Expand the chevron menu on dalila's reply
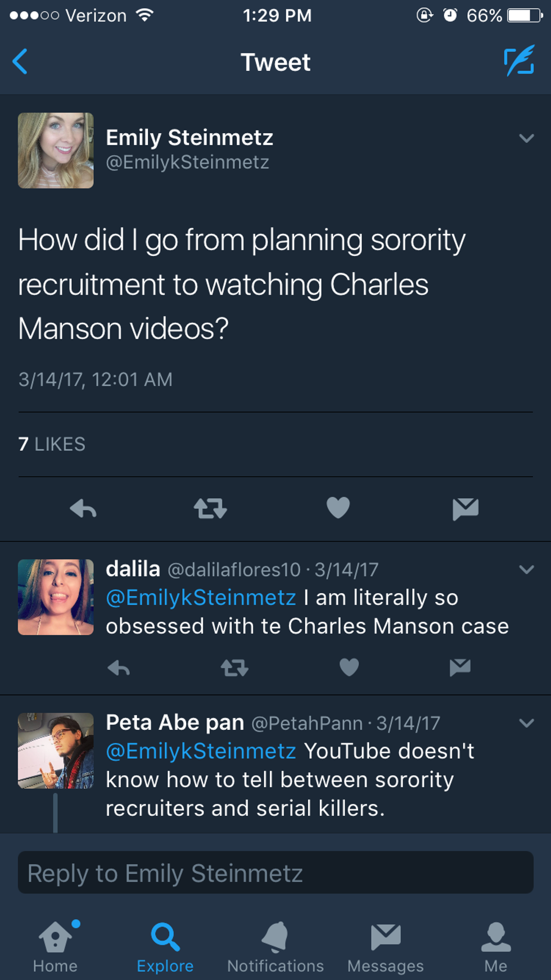Screen dimensions: 551x980 (526, 570)
